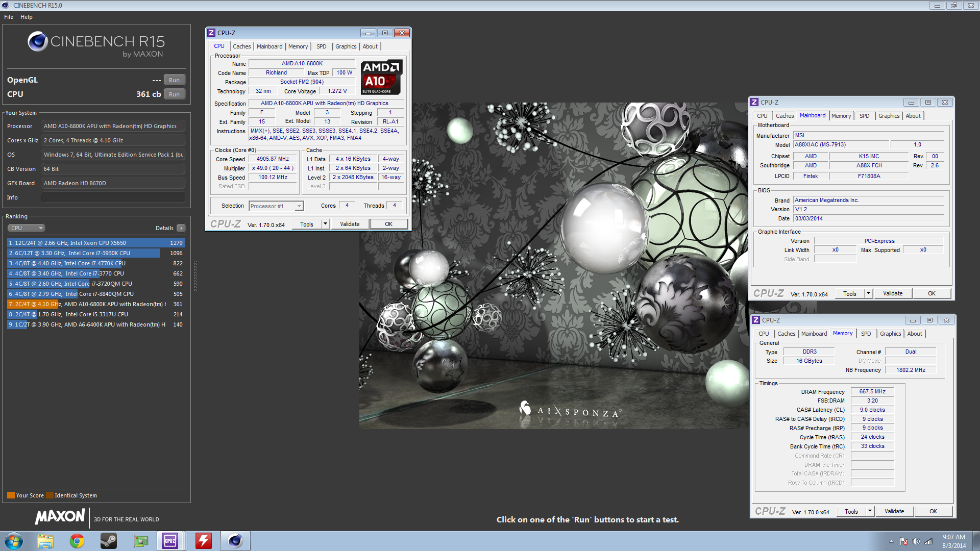Image resolution: width=980 pixels, height=551 pixels.
Task: Click the volume speaker tray icon
Action: (x=916, y=541)
